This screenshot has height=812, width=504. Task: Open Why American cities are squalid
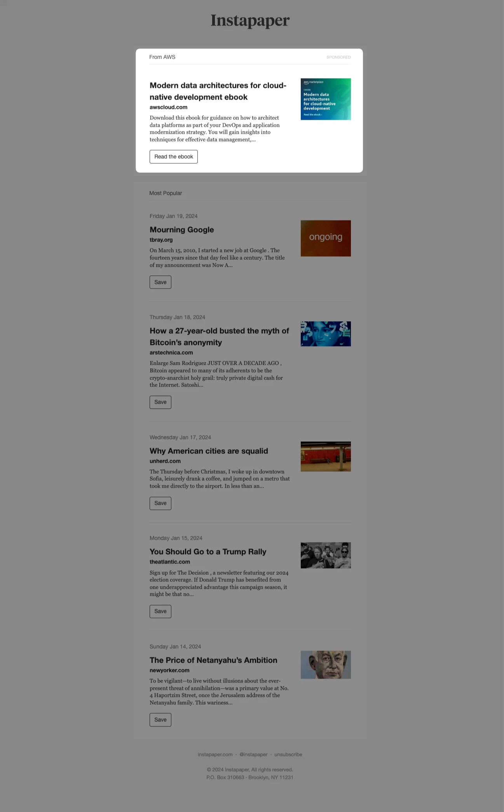point(209,451)
